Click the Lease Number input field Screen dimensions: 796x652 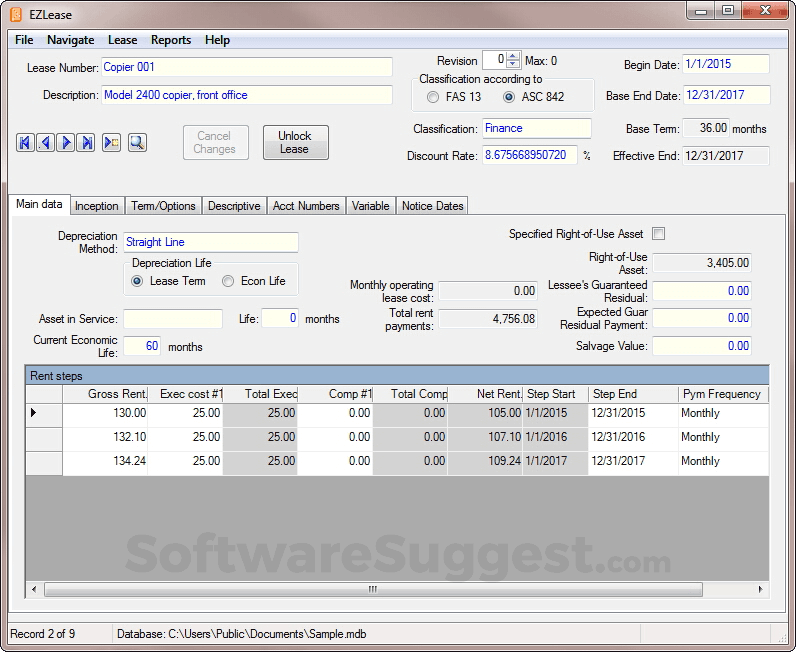click(247, 67)
